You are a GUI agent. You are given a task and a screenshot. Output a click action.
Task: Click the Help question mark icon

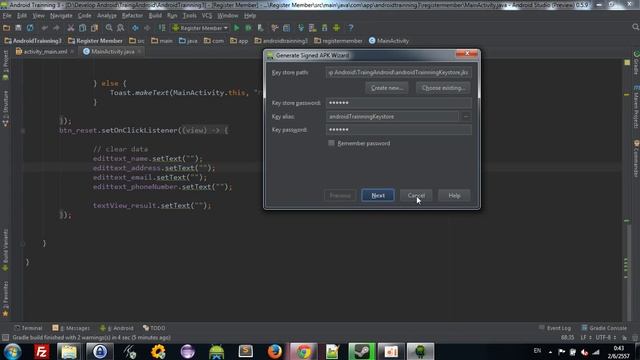point(351,28)
